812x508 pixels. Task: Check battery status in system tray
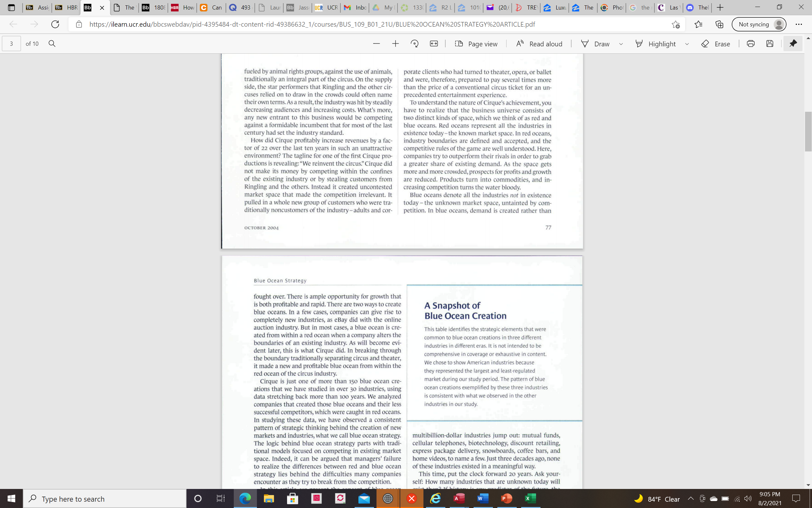(725, 498)
